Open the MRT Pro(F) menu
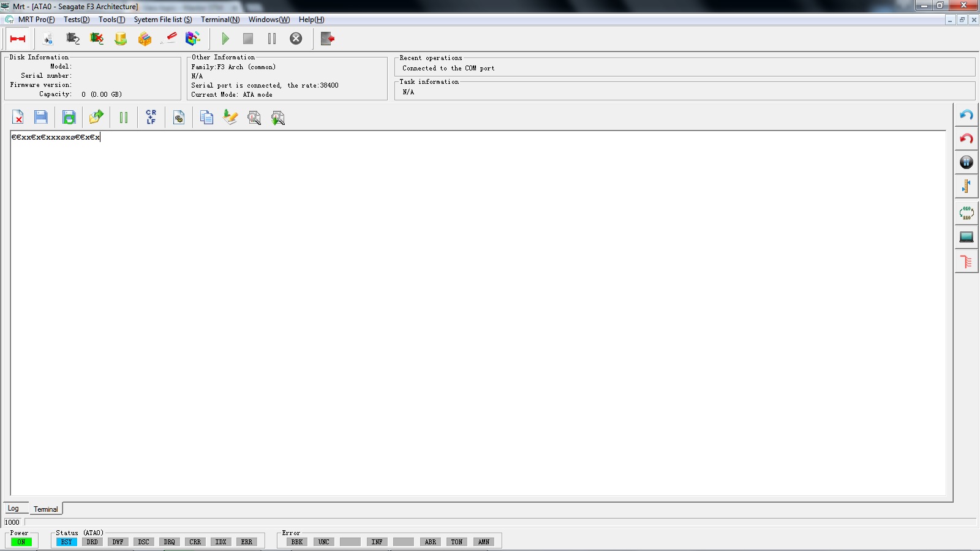980x551 pixels. point(36,20)
